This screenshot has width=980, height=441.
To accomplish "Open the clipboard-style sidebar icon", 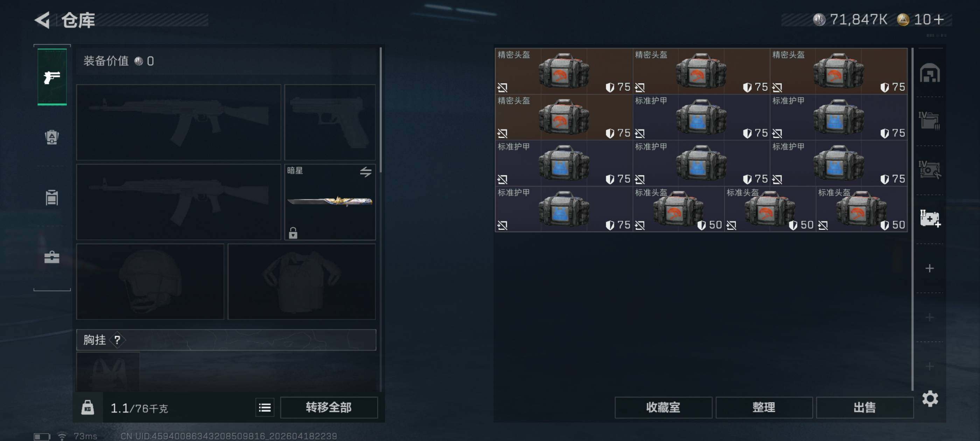I will click(52, 197).
